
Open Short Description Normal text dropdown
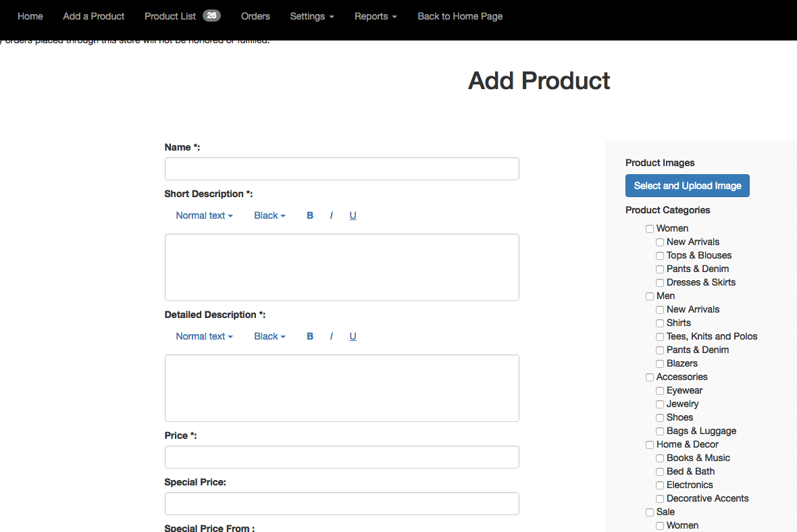click(x=204, y=215)
